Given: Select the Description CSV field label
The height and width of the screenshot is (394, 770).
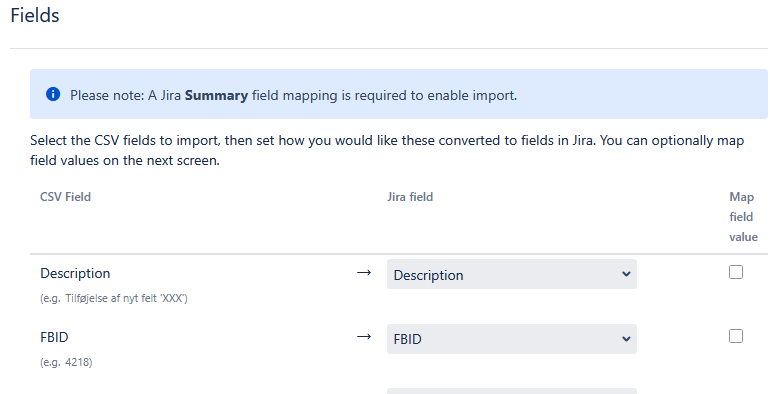Looking at the screenshot, I should click(75, 273).
